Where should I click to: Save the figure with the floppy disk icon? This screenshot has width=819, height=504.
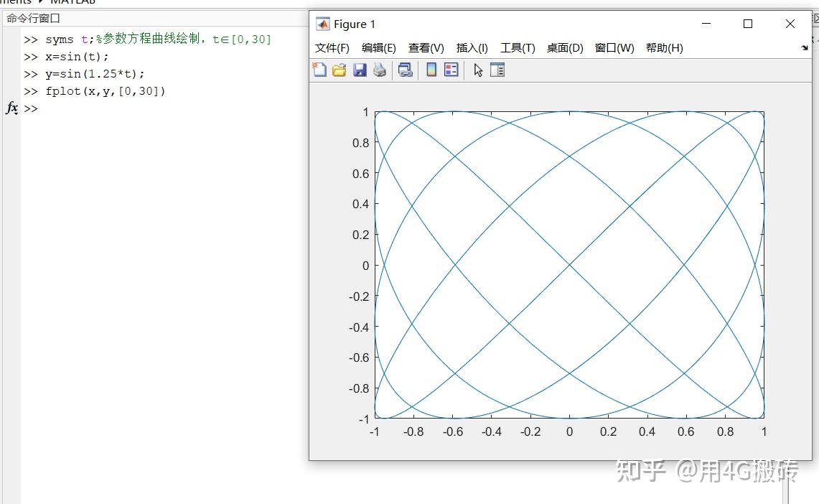click(360, 70)
